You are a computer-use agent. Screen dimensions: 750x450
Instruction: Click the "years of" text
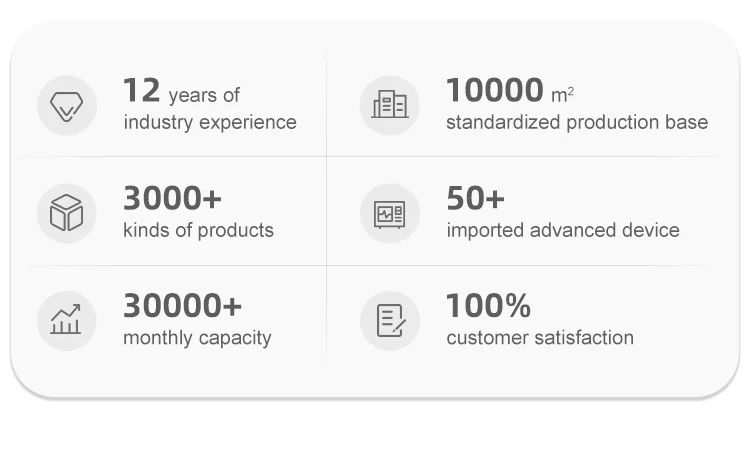(204, 96)
